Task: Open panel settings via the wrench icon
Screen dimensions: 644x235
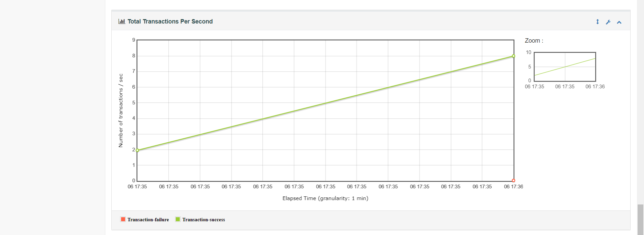Action: (x=608, y=21)
